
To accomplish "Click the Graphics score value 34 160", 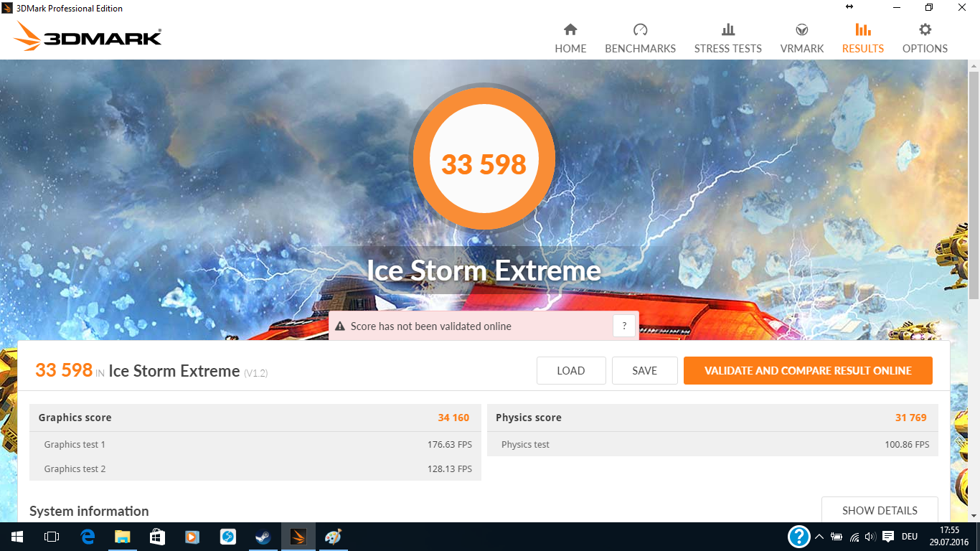I will 453,418.
